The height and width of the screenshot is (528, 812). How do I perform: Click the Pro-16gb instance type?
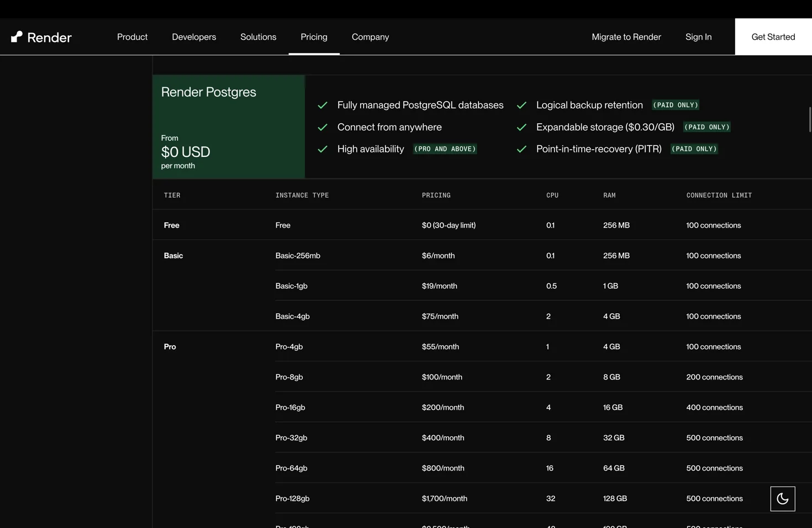[x=290, y=408]
